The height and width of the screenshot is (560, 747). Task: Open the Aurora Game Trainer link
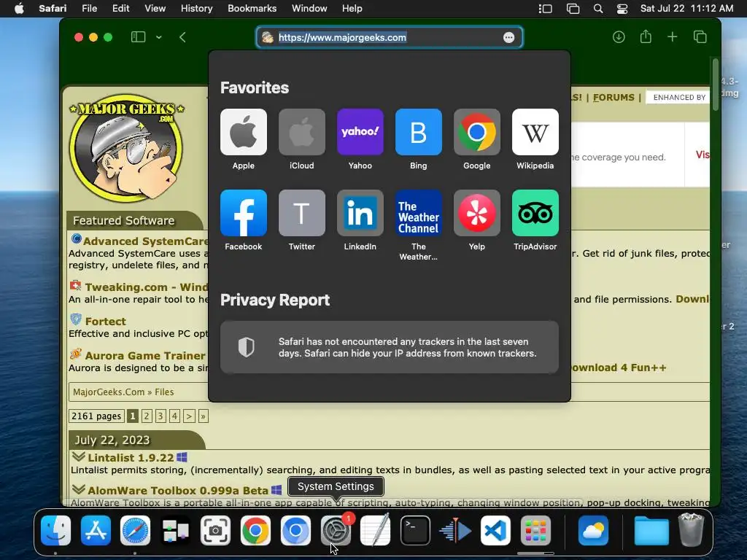[x=145, y=356]
